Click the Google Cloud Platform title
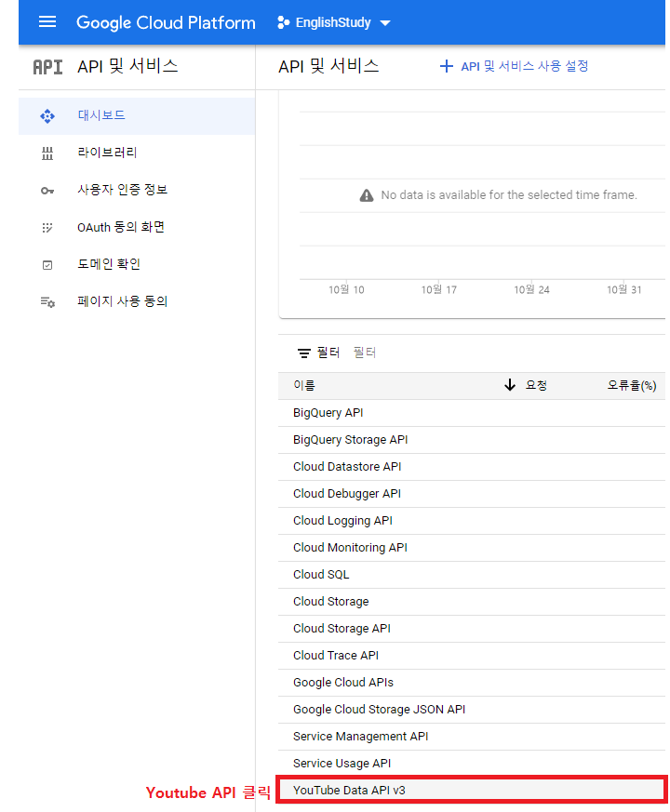 (166, 22)
